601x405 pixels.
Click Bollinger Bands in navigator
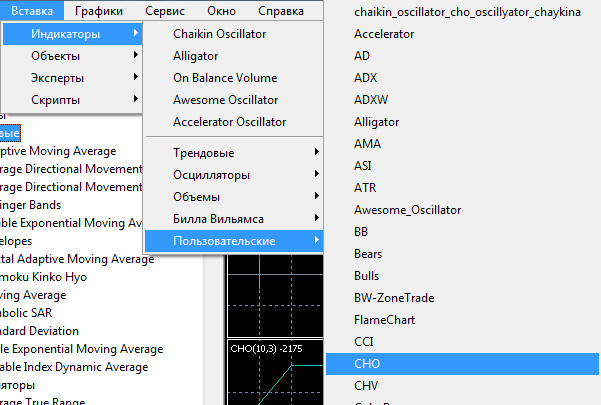click(31, 205)
